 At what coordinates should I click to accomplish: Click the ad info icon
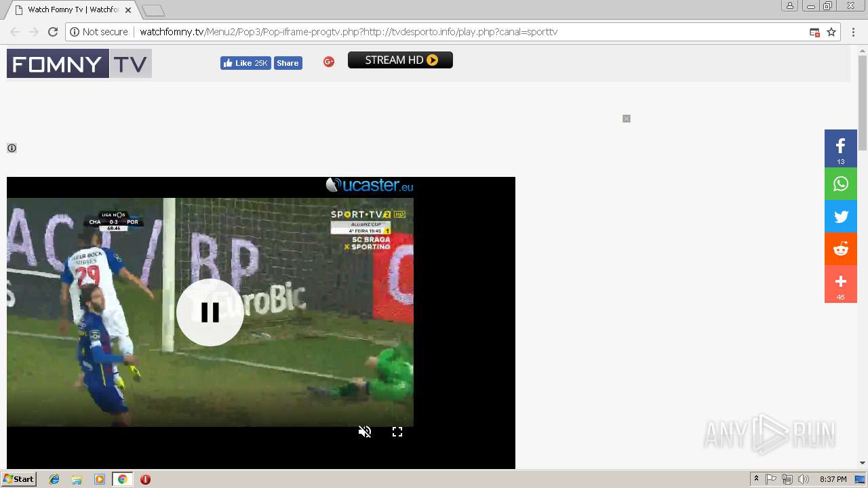coord(12,148)
